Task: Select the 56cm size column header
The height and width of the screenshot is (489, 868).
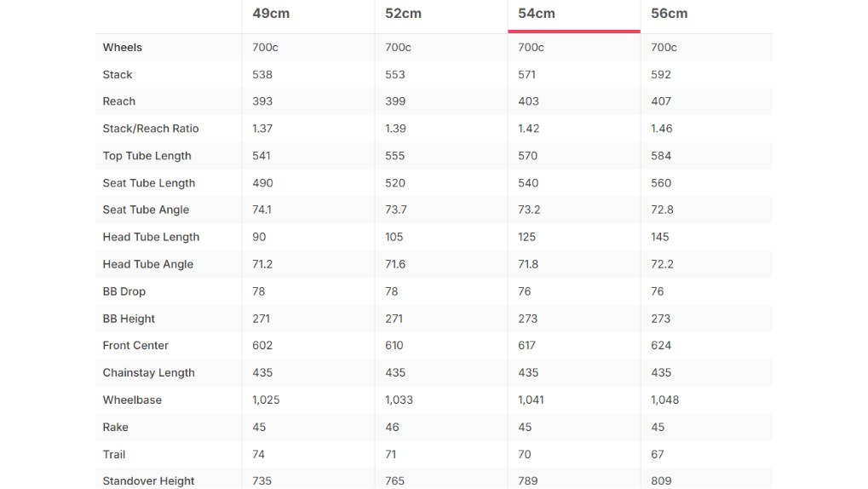Action: tap(670, 14)
